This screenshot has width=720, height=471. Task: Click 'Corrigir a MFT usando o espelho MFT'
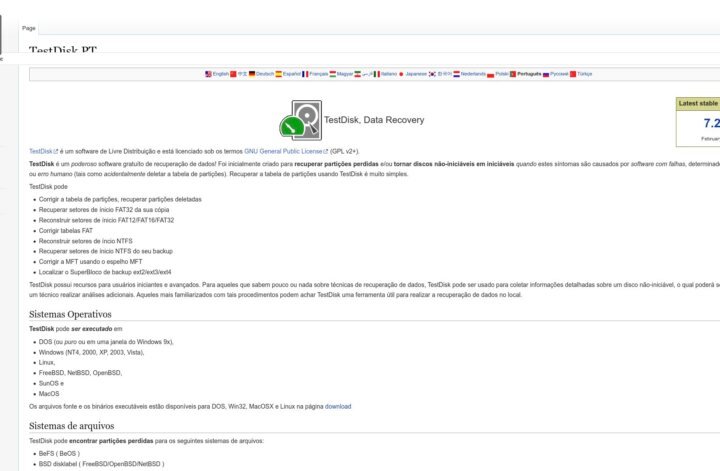click(x=90, y=262)
